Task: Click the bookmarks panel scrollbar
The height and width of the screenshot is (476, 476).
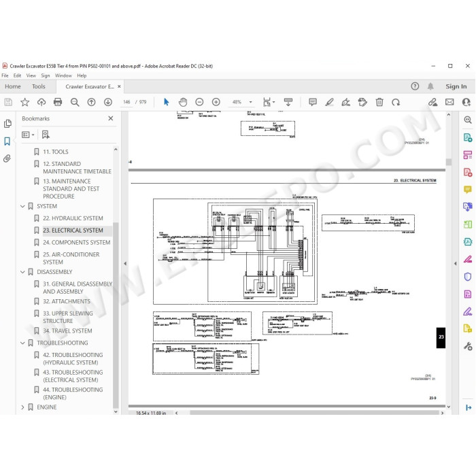Action: (x=116, y=315)
